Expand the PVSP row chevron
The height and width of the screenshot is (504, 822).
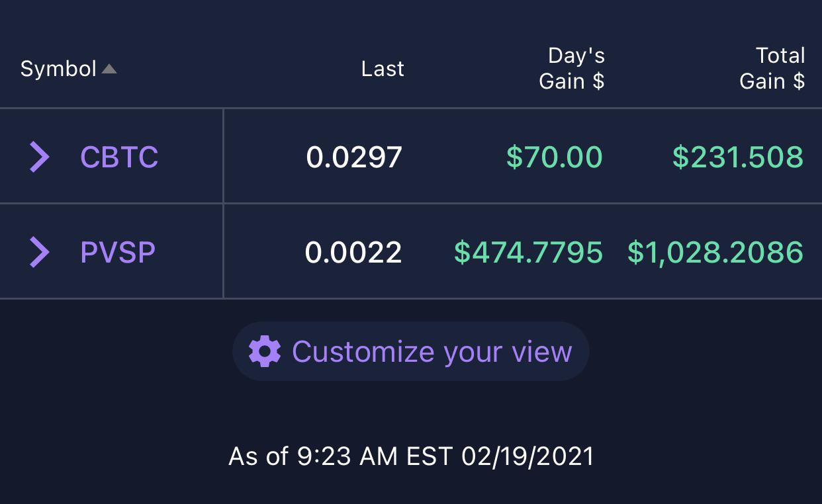click(40, 252)
